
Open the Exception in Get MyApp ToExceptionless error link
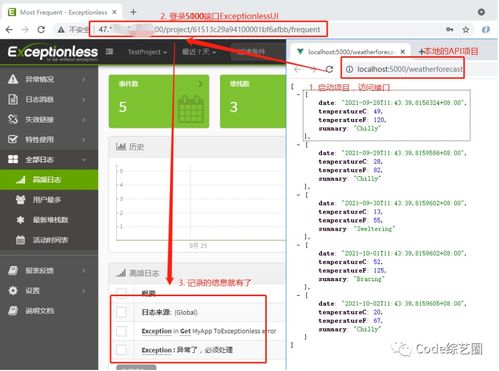pos(209,331)
